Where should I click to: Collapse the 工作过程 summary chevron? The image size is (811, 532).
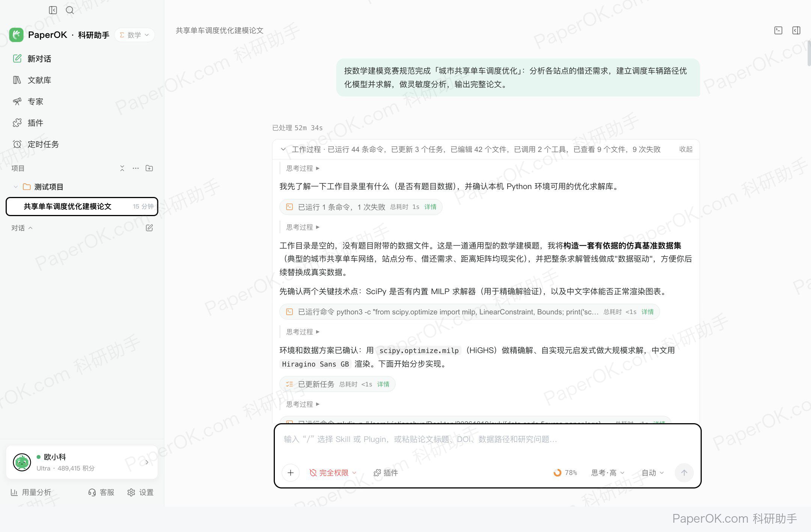coord(283,149)
